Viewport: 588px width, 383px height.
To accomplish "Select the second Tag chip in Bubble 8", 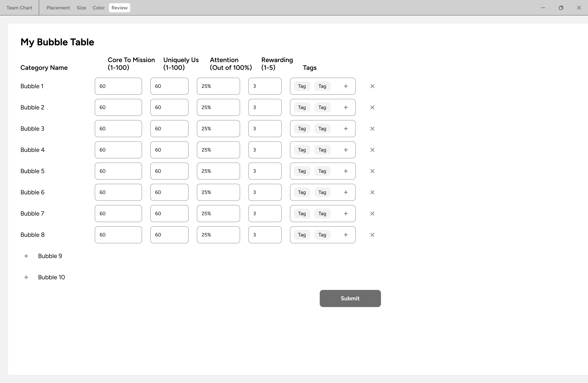I will pyautogui.click(x=322, y=235).
